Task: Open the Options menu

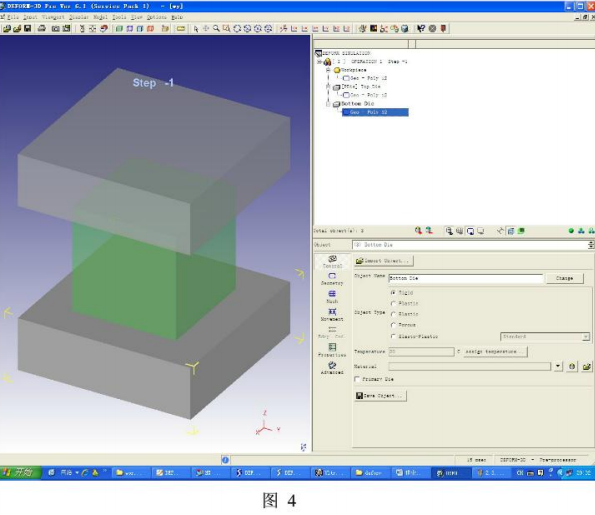Action: [157, 17]
